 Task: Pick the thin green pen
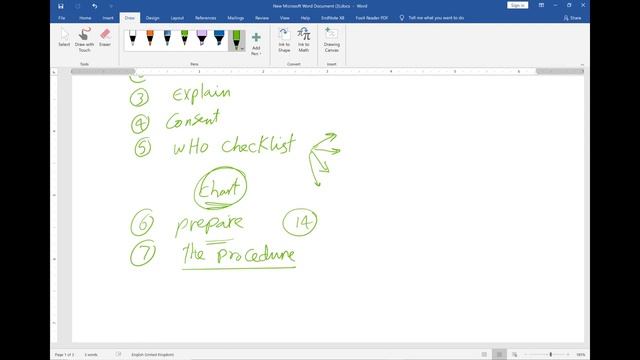tap(184, 38)
